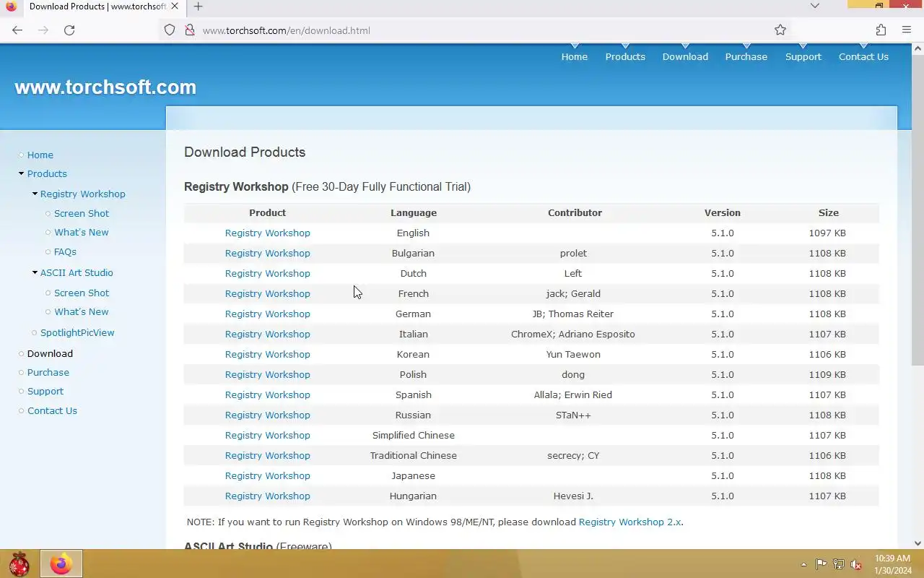The image size is (924, 578).
Task: Click the List all tabs chevron
Action: tap(815, 6)
